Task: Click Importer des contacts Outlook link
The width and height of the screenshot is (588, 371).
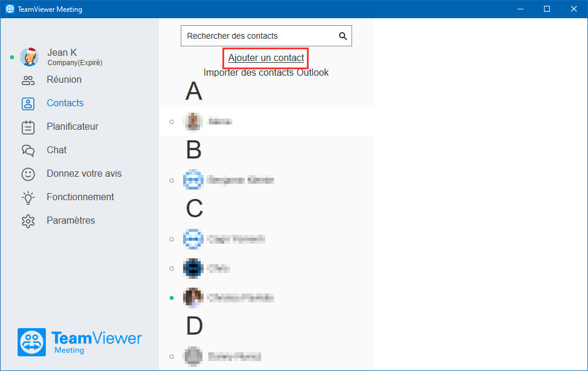Action: [266, 72]
